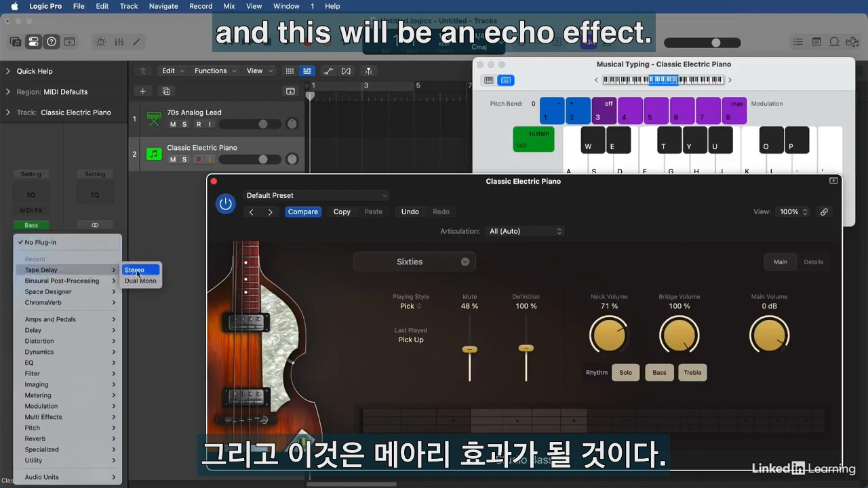Viewport: 868px width, 488px height.
Task: Open the Default Preset dropdown
Action: point(316,195)
